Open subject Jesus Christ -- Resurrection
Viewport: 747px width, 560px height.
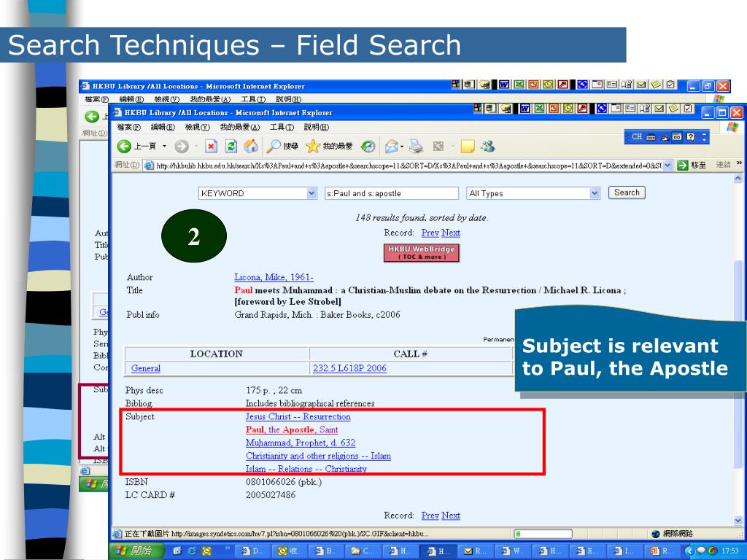click(x=298, y=416)
